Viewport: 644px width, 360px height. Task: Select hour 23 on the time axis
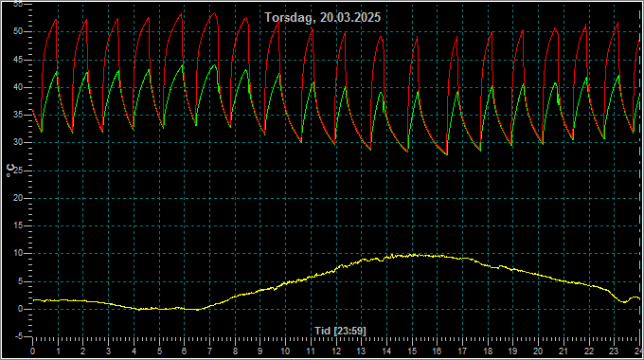coord(614,351)
